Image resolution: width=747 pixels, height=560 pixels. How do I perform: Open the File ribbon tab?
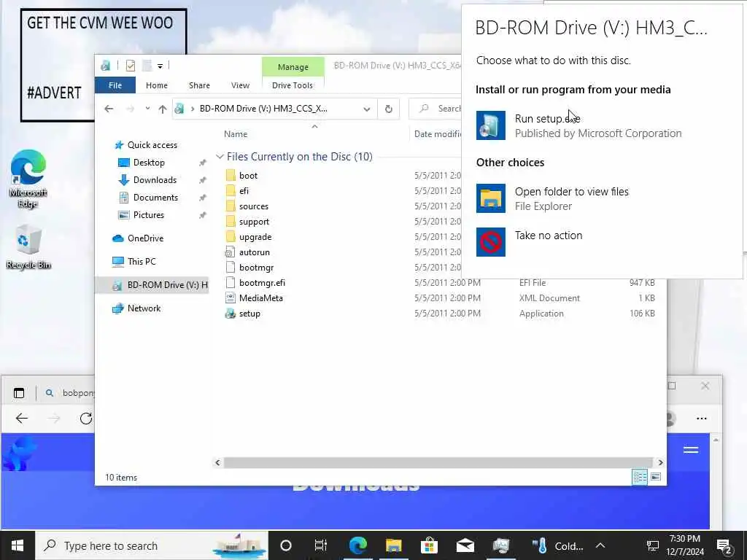pyautogui.click(x=115, y=85)
